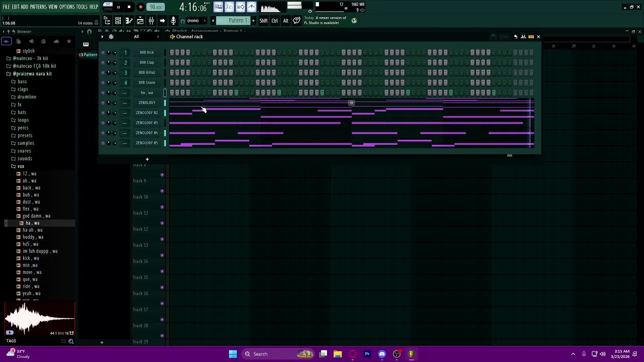Viewport: 644px width, 362px height.
Task: Select the ZENOLOGY #3 channel button
Action: [147, 123]
